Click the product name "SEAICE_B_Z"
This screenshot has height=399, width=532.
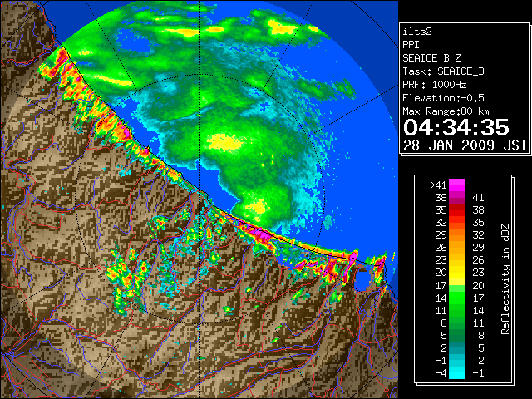coord(431,58)
